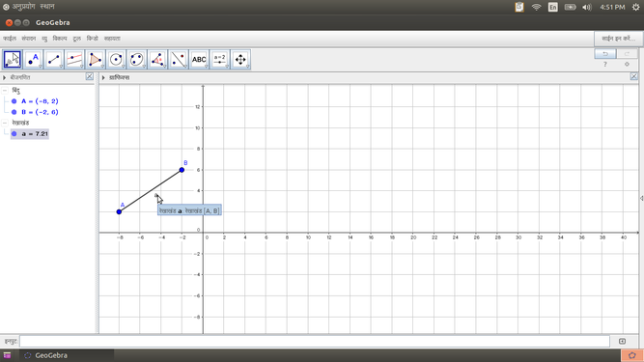Select the Move arrow tool
The height and width of the screenshot is (362, 644).
pyautogui.click(x=13, y=60)
